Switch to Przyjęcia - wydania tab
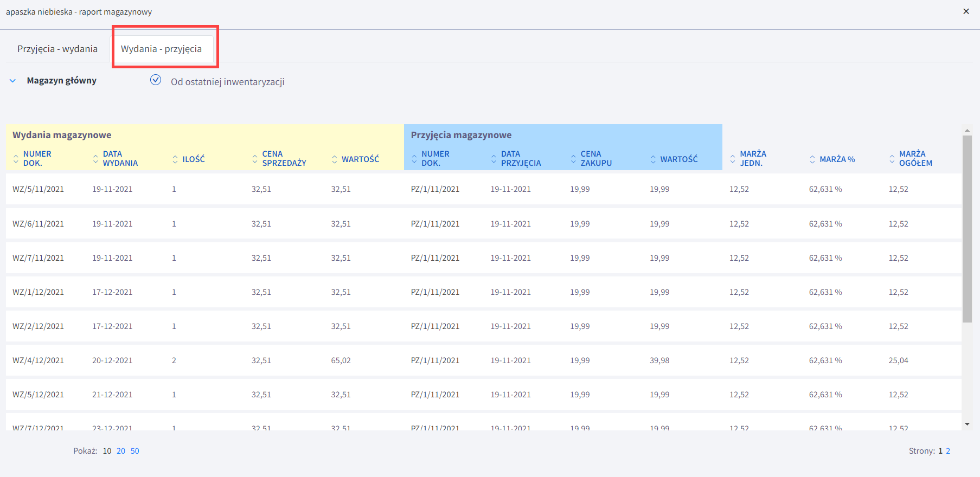Viewport: 980px width, 477px height. (x=57, y=49)
